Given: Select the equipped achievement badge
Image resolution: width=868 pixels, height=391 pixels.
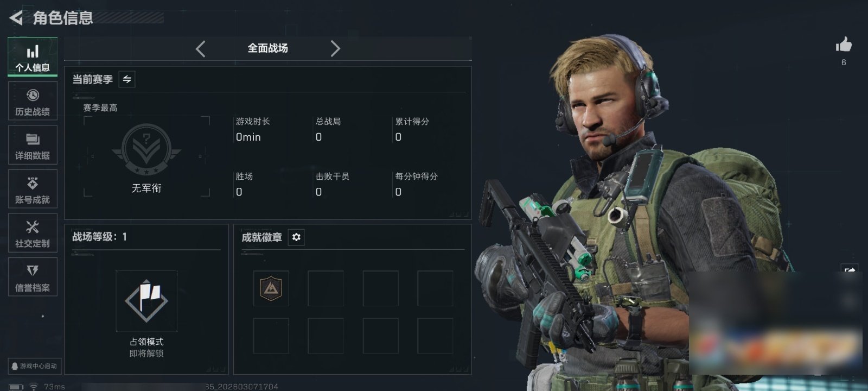Looking at the screenshot, I should (271, 288).
